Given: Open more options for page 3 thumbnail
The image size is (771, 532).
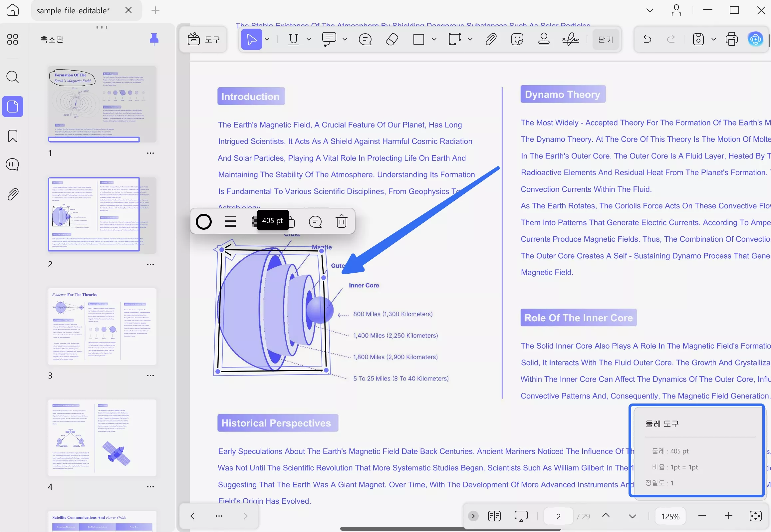Looking at the screenshot, I should coord(150,375).
